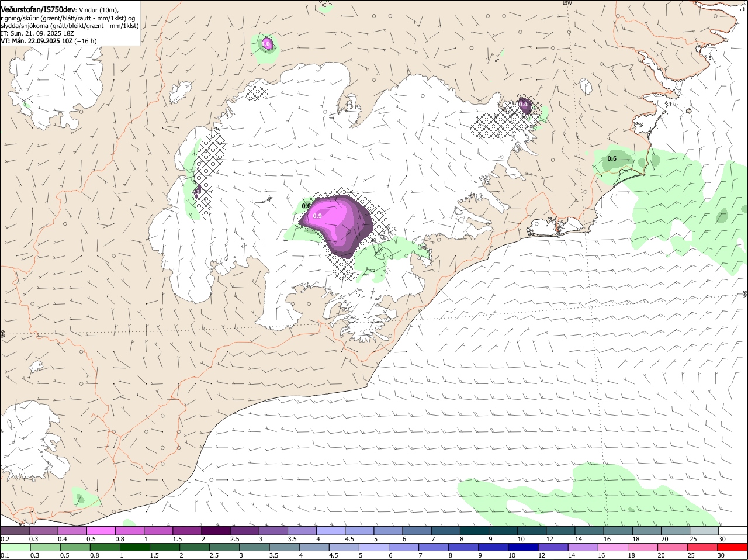Click the 64N latitude label on left edge
The image size is (748, 560).
click(x=3, y=334)
